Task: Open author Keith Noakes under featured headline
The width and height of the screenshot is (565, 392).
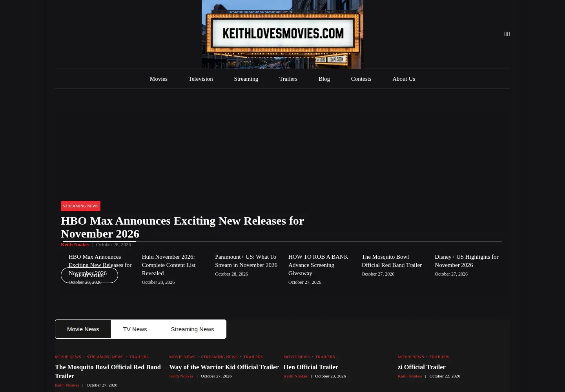Action: click(75, 245)
